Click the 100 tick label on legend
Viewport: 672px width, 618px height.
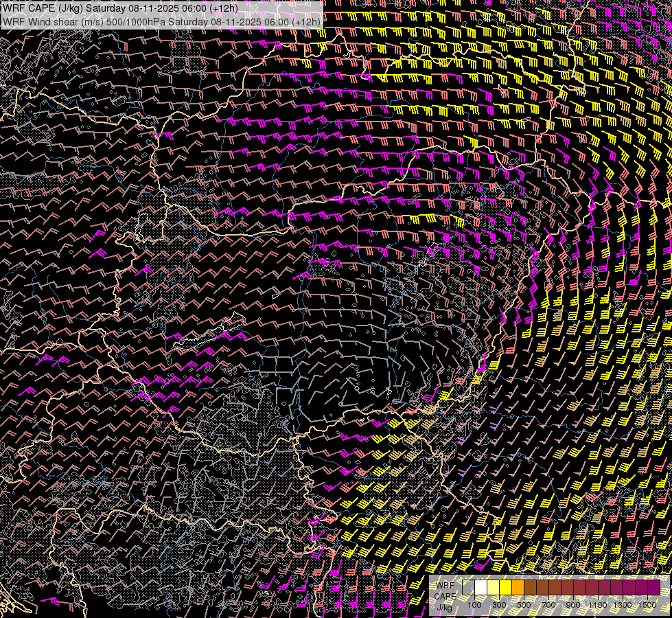474,605
